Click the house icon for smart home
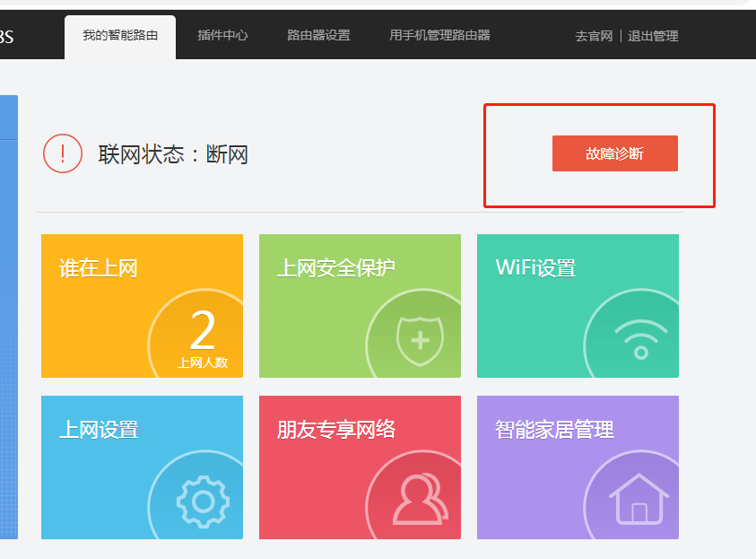 639,499
